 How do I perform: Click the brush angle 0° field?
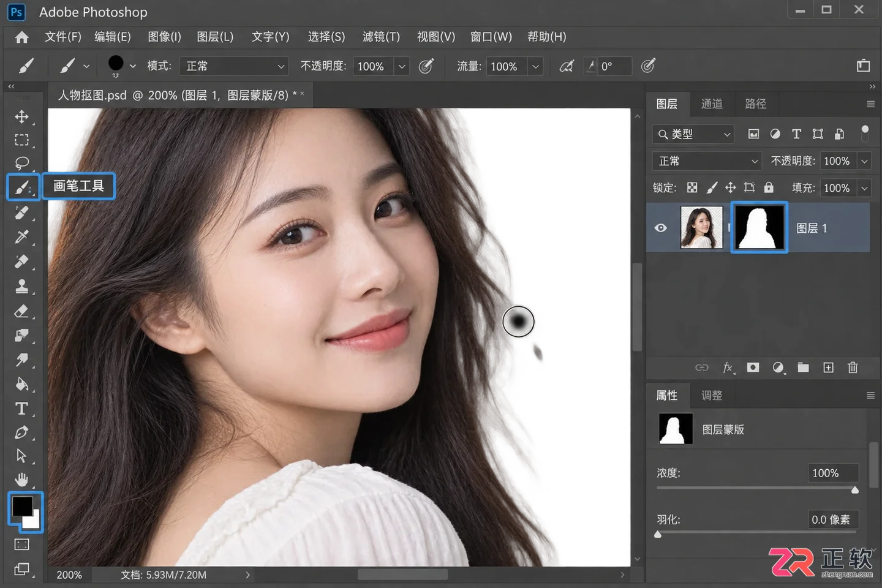pos(614,66)
